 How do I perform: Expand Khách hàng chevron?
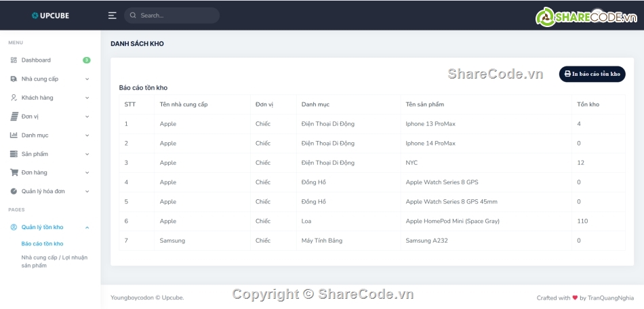click(x=87, y=98)
